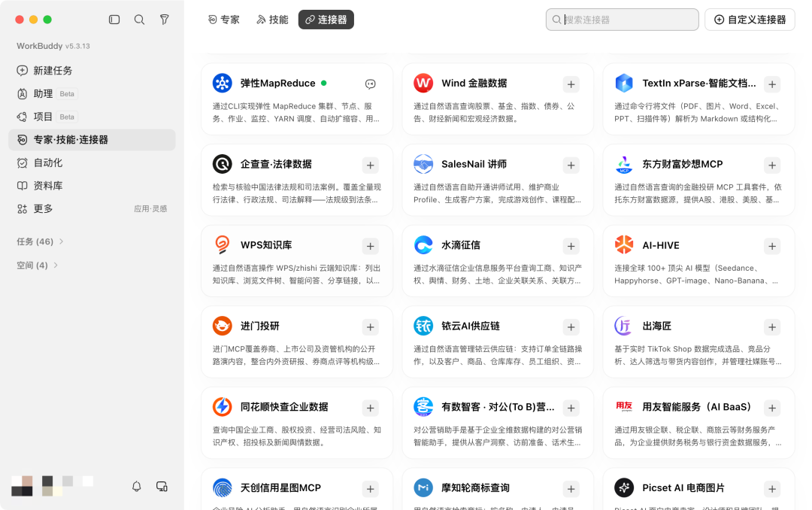Open the 东方财富妙想MCP card title
812x510 pixels.
[683, 164]
